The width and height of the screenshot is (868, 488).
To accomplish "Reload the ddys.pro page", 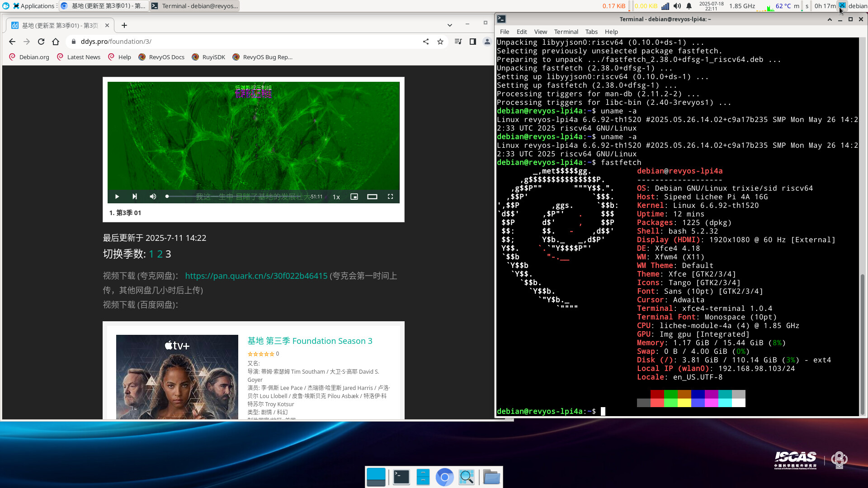I will pos(41,42).
